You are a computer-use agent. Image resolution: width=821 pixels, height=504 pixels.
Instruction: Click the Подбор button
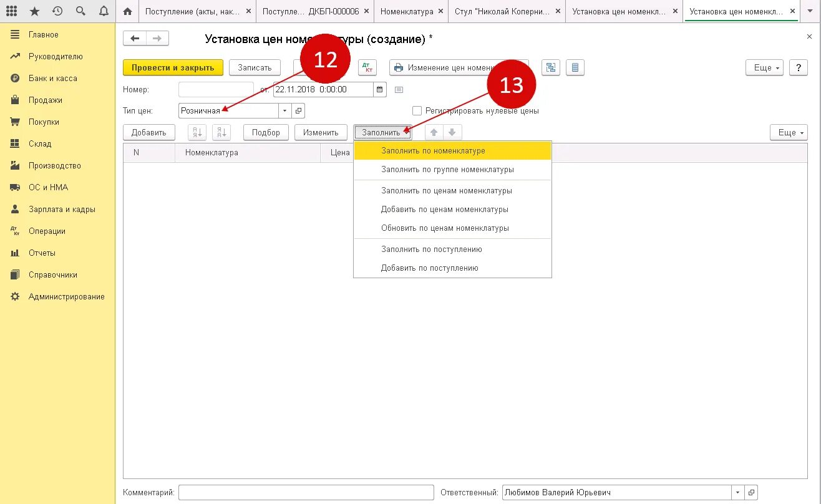click(266, 132)
